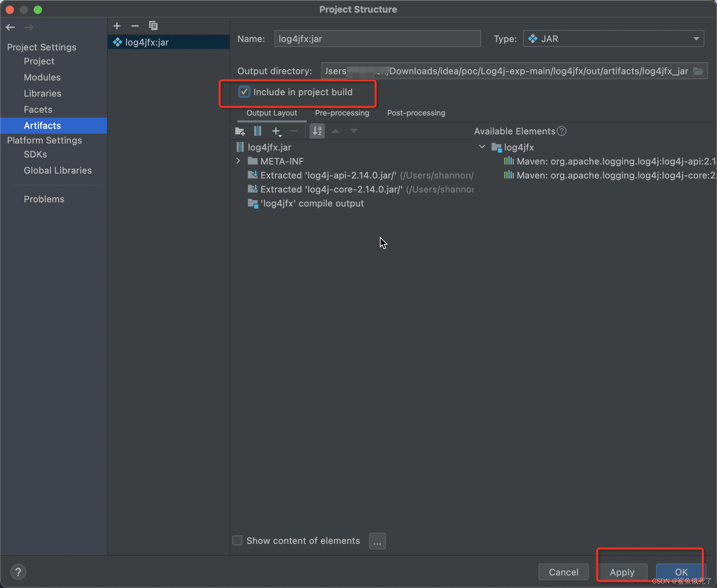Collapse the log4jfx available elements node
The width and height of the screenshot is (717, 588).
(482, 147)
